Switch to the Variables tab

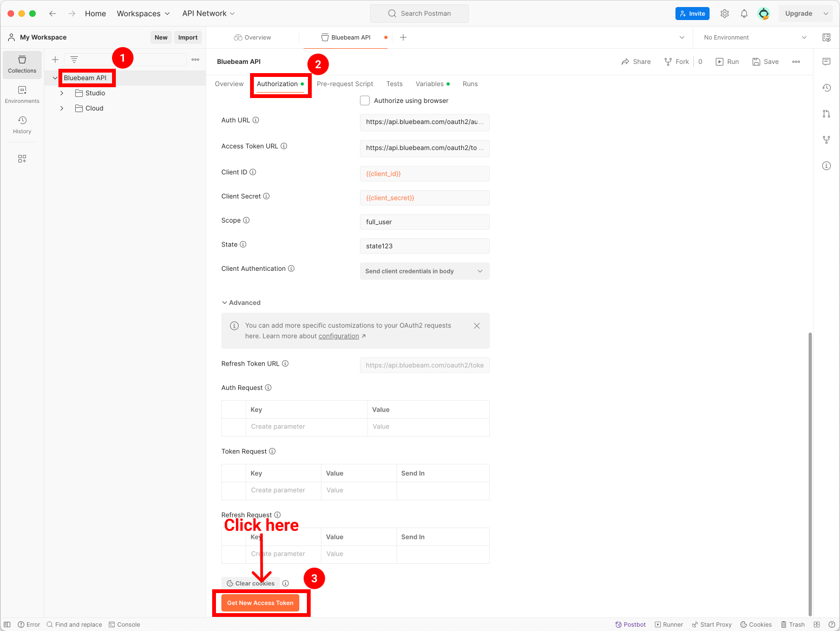(430, 84)
